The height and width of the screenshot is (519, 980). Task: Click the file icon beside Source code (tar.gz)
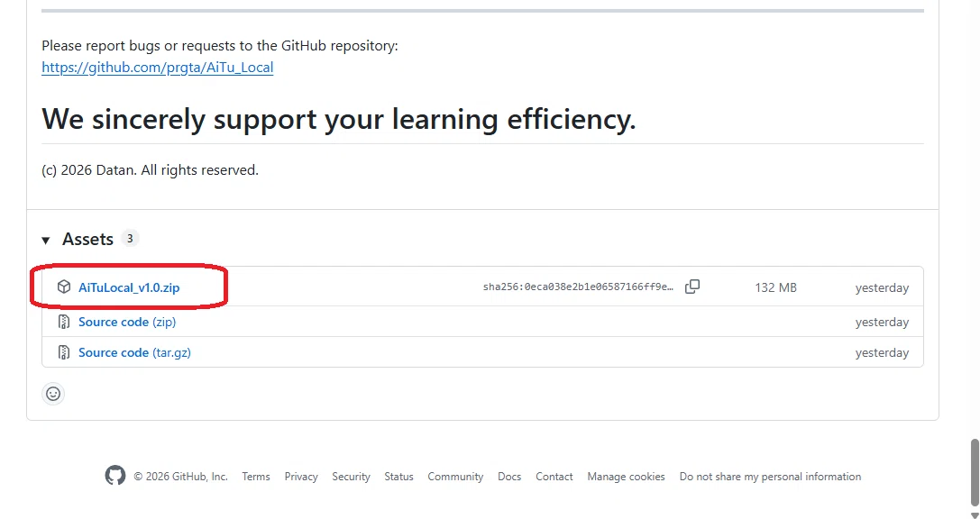[x=64, y=352]
